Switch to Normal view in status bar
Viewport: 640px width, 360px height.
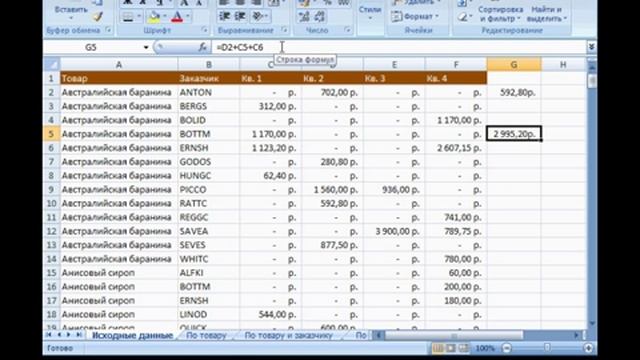coord(438,348)
